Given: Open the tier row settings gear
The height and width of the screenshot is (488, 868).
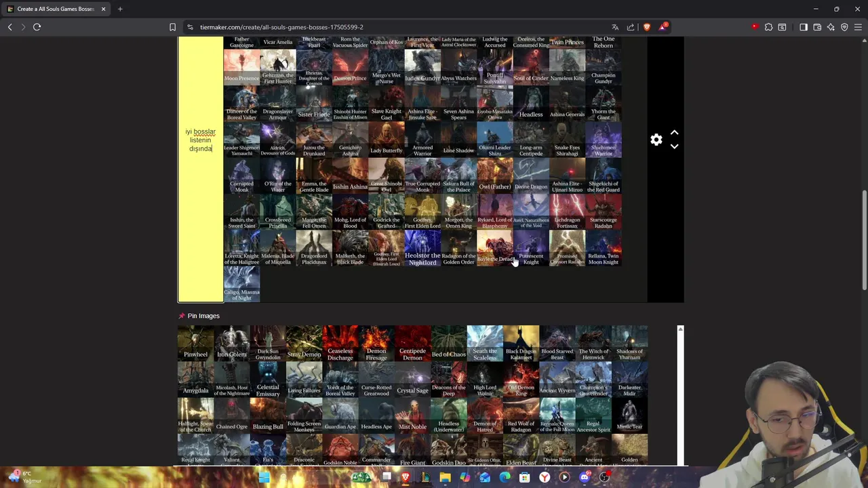Looking at the screenshot, I should [x=656, y=140].
